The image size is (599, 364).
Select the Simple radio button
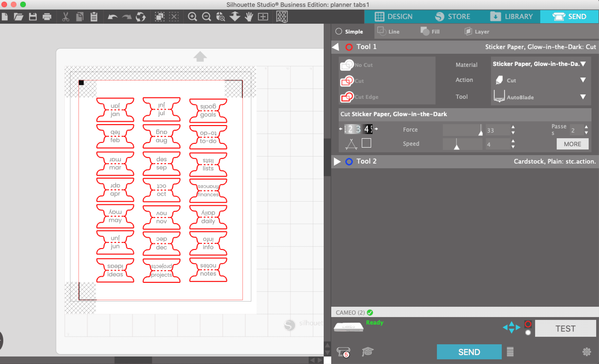339,32
